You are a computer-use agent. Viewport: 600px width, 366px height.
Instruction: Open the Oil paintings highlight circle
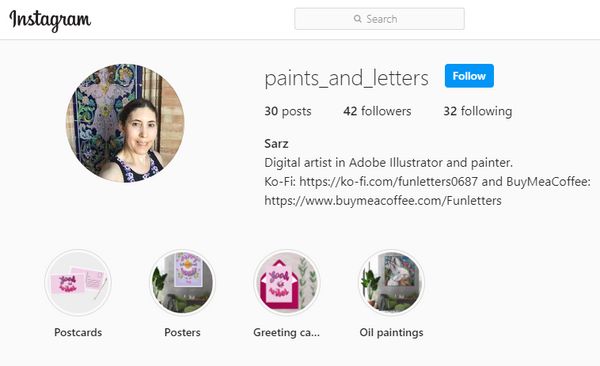point(391,283)
